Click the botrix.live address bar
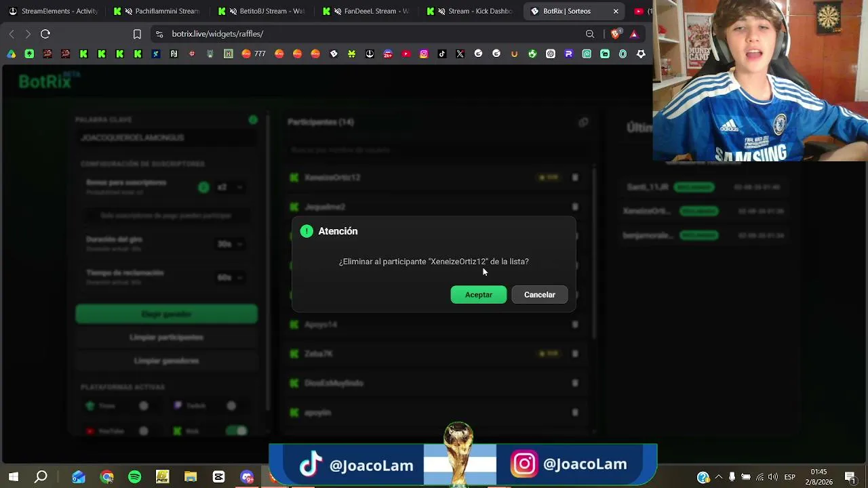The height and width of the screenshot is (488, 868). (366, 34)
